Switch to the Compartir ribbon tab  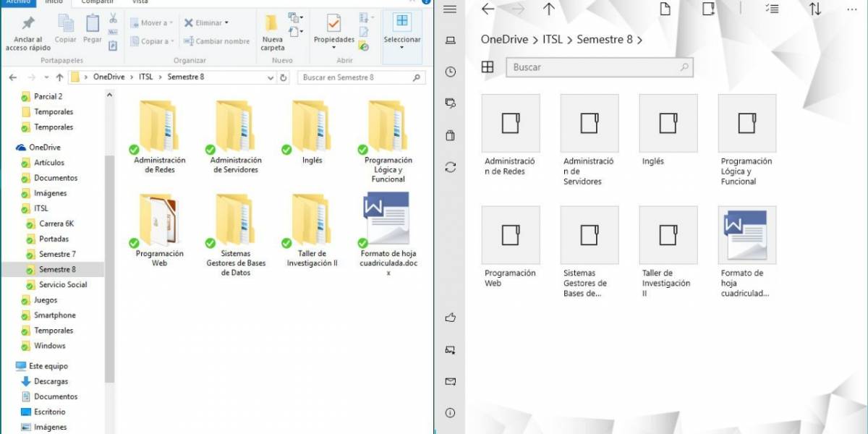pyautogui.click(x=97, y=2)
